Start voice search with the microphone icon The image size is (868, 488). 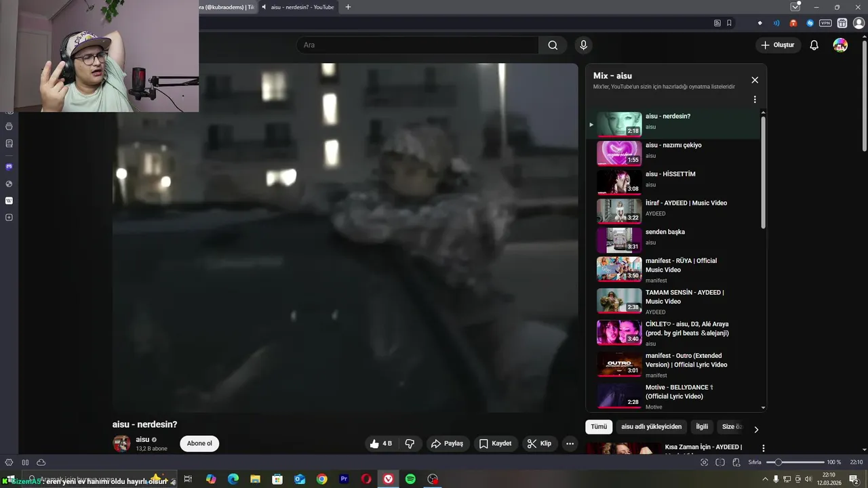[583, 45]
